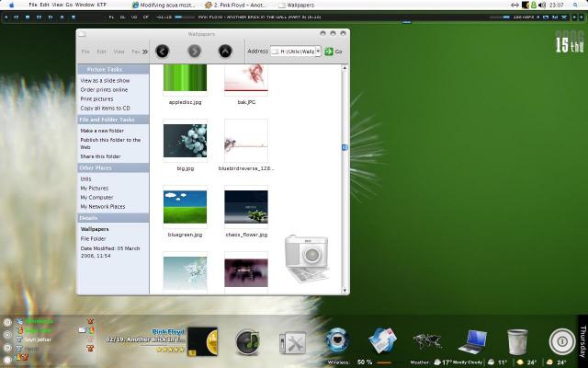Click Make a new folder

coord(102,131)
